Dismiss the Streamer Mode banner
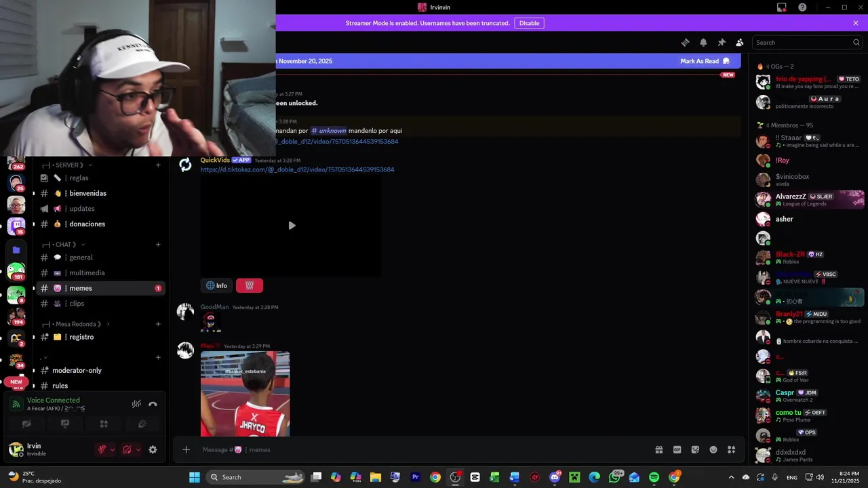Screen dimensions: 868x488 [x=856, y=23]
